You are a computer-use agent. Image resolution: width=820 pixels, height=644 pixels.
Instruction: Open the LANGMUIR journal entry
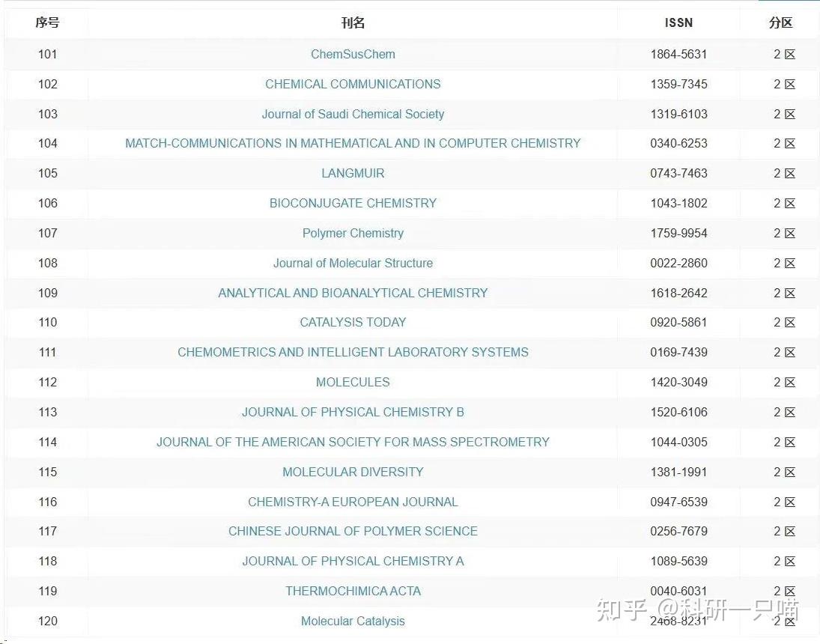pyautogui.click(x=353, y=173)
